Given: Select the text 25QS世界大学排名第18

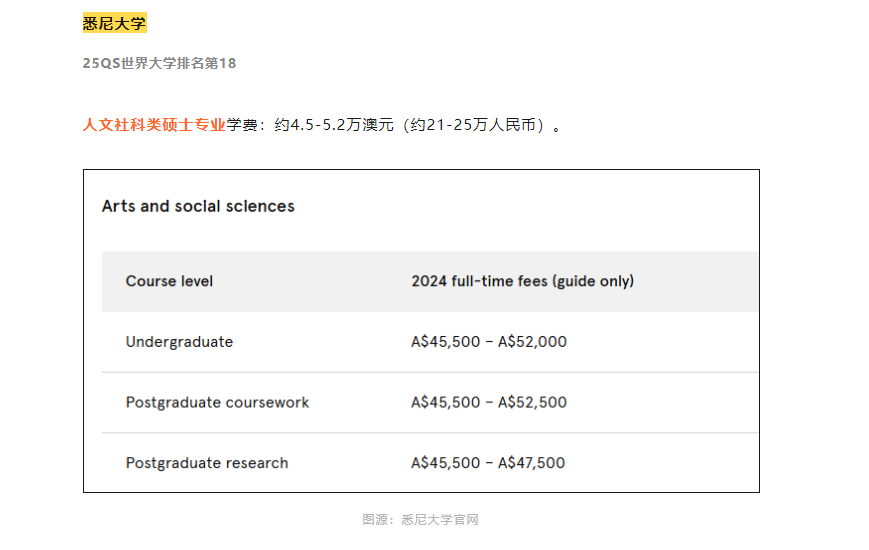Looking at the screenshot, I should click(x=160, y=63).
